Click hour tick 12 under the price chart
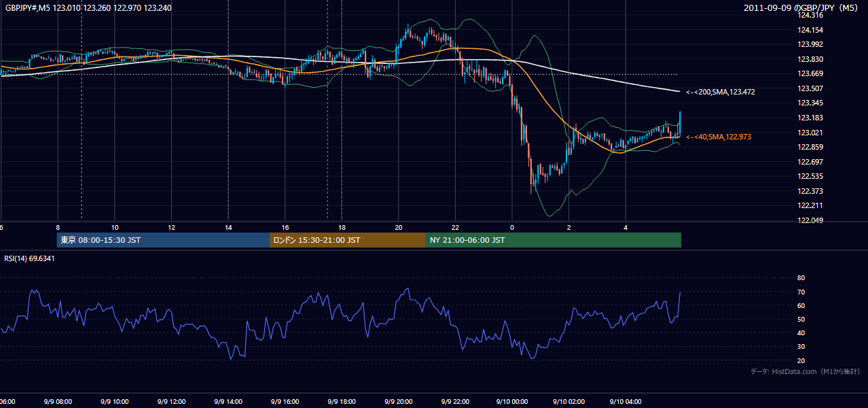 click(171, 227)
